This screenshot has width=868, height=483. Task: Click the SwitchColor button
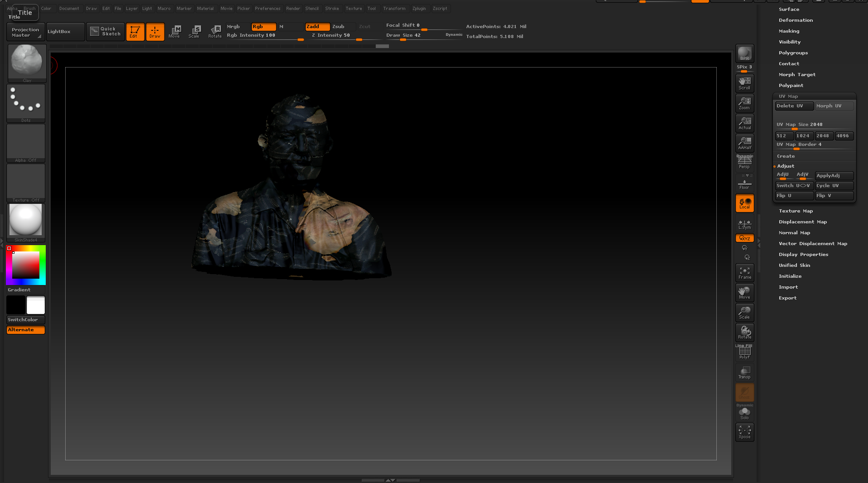(x=26, y=320)
